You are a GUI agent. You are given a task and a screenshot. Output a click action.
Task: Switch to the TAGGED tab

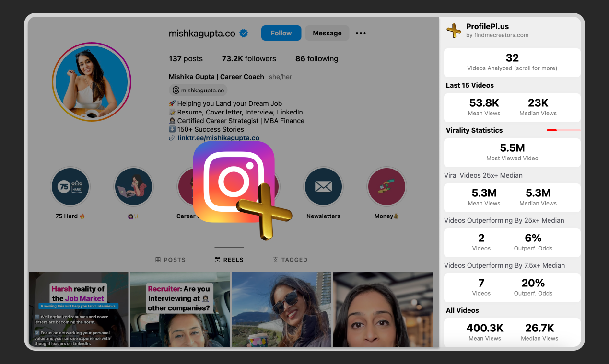tap(290, 260)
